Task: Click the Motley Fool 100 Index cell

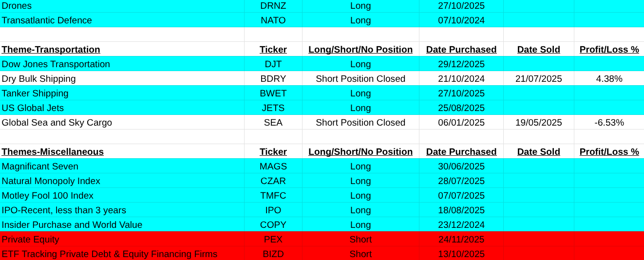Action: tap(48, 196)
